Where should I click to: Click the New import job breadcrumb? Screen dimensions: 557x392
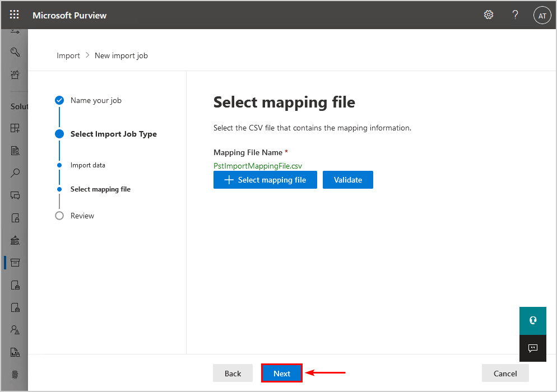pyautogui.click(x=121, y=56)
